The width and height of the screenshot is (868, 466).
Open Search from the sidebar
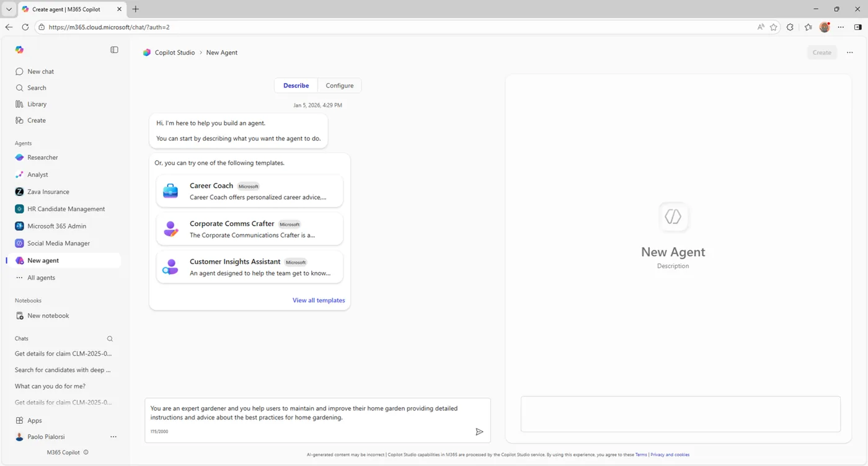click(37, 88)
